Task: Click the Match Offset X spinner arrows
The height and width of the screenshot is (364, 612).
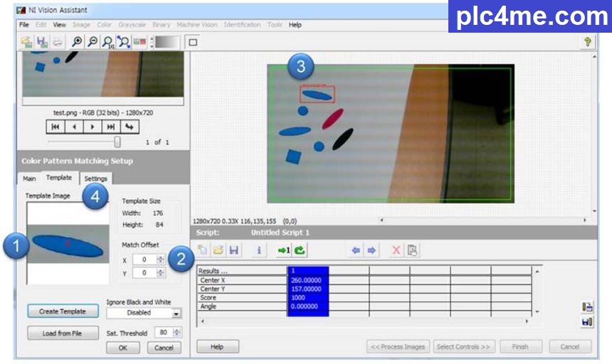Action: point(160,260)
